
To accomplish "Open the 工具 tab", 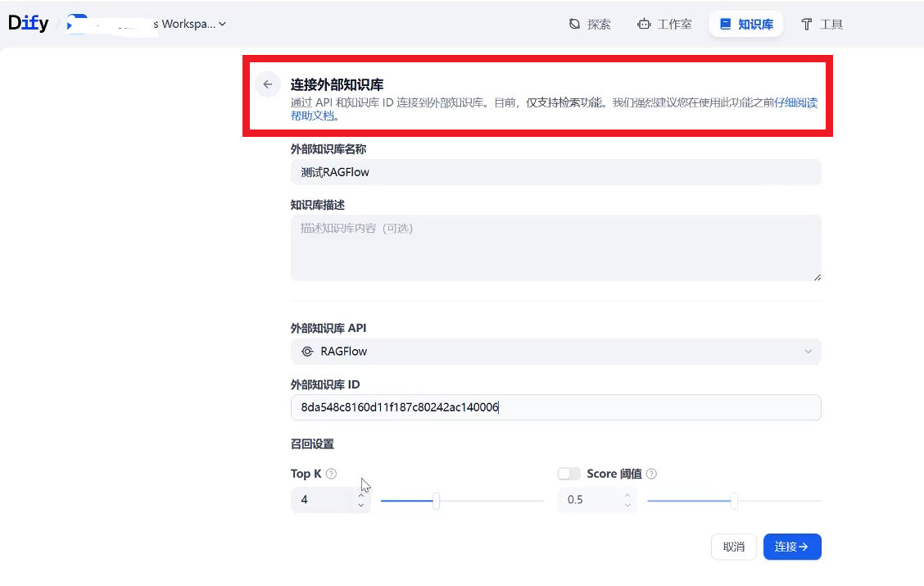I will pos(822,24).
